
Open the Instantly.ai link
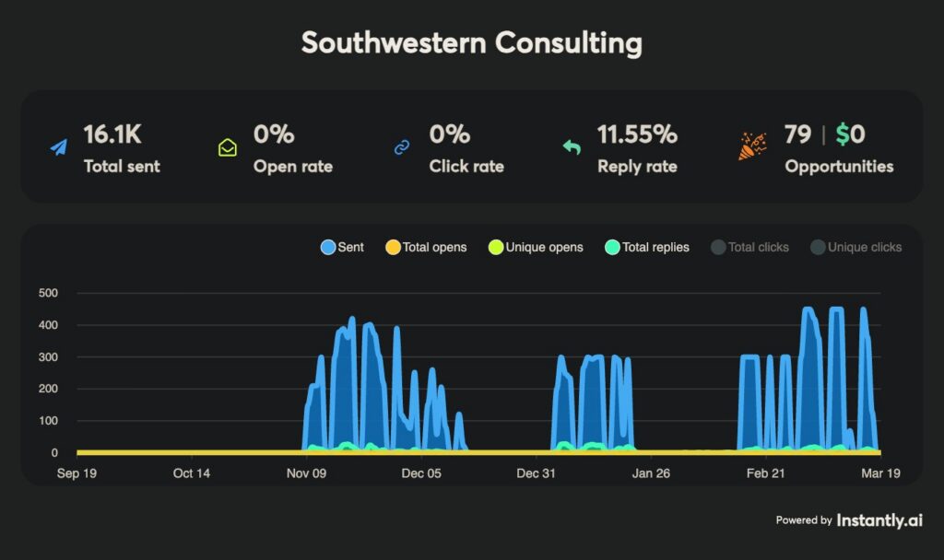coord(879,520)
